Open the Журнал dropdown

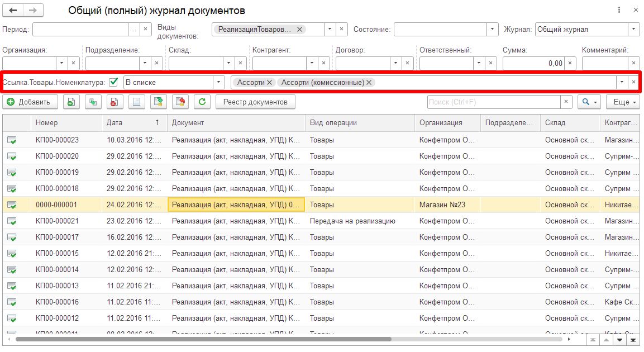pyautogui.click(x=634, y=30)
